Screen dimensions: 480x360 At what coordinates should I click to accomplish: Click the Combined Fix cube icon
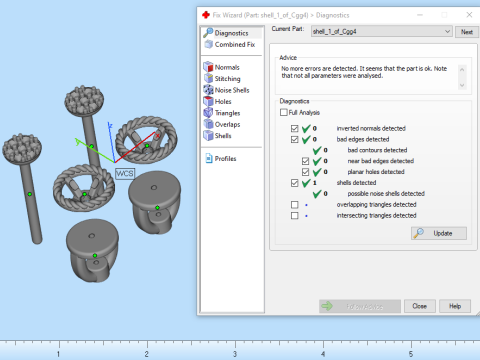click(209, 44)
